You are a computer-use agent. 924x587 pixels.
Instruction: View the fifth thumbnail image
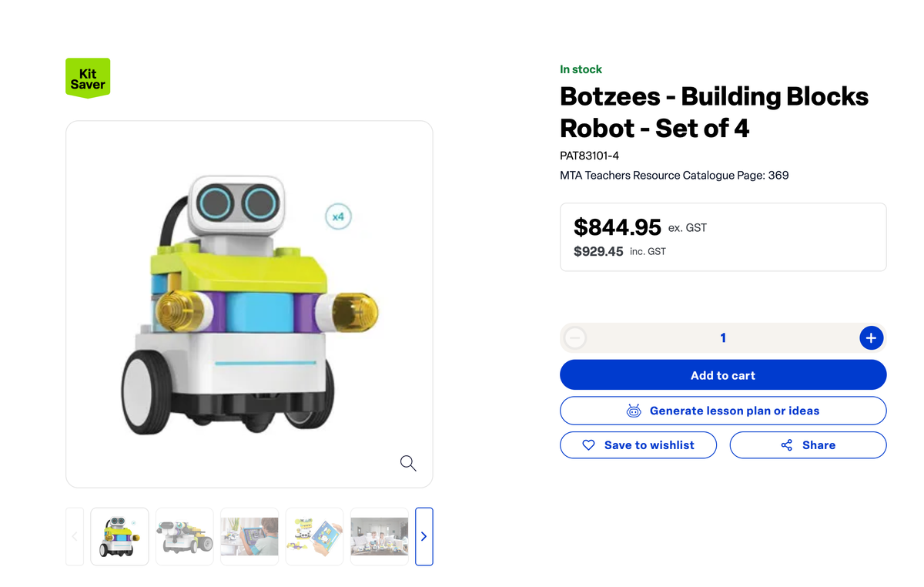pos(379,536)
